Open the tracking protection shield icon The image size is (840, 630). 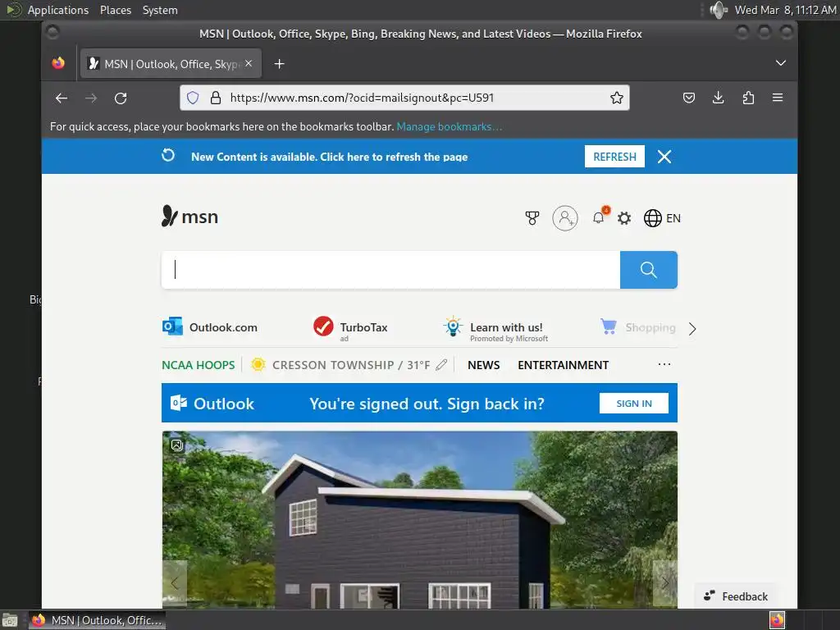point(193,98)
